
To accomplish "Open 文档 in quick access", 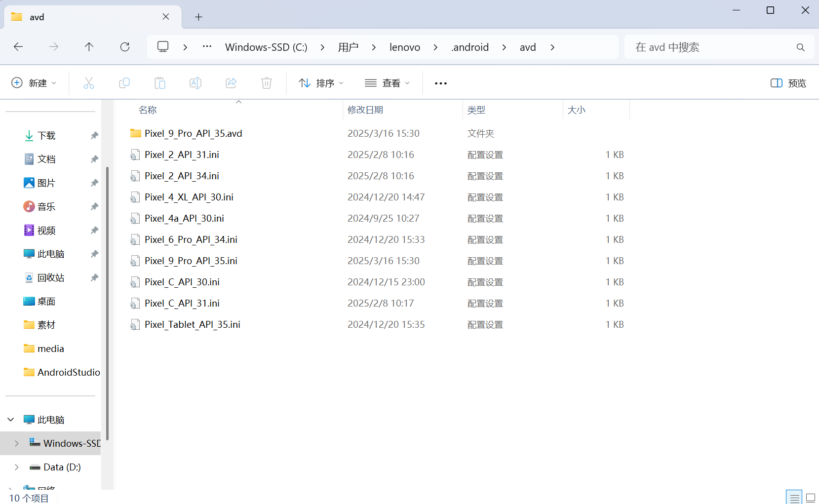I will pyautogui.click(x=46, y=159).
